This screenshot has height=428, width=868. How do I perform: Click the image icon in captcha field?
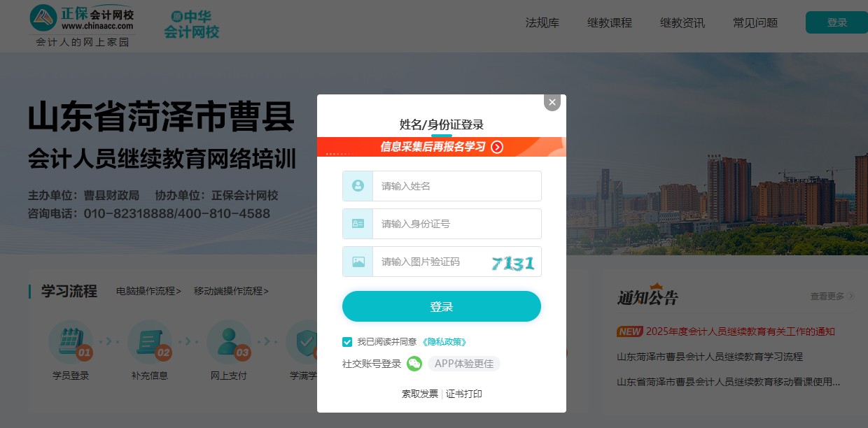tap(358, 262)
